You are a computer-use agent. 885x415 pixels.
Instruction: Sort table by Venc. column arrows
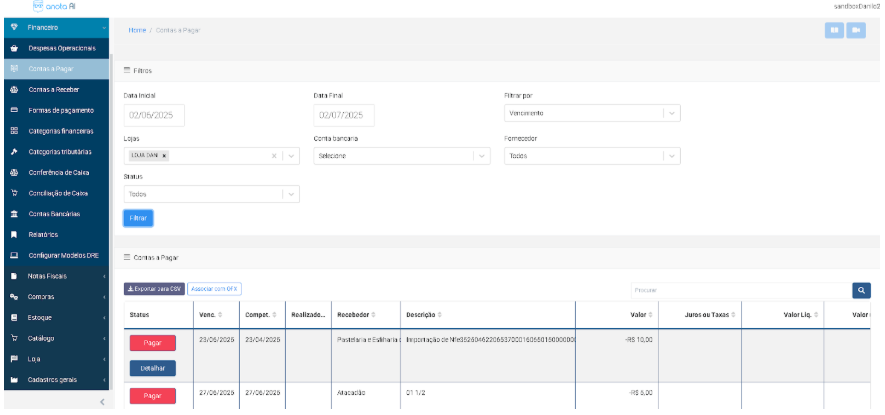[x=220, y=314]
